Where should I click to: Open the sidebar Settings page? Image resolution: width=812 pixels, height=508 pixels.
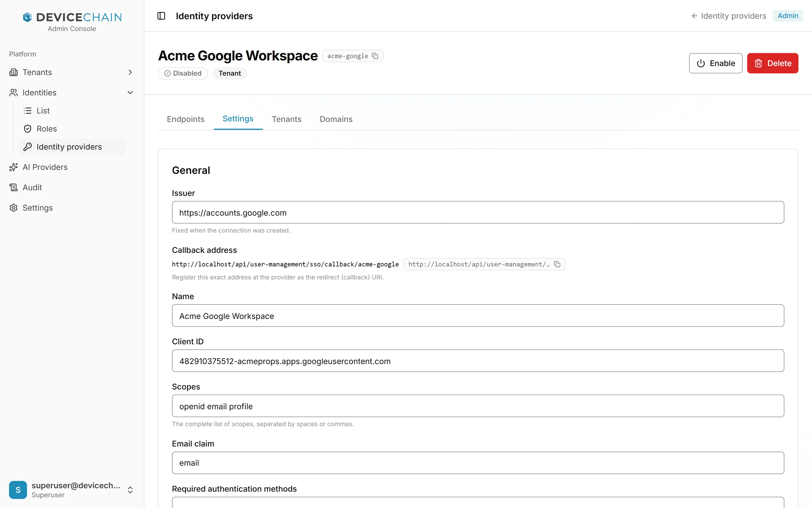[x=72, y=208]
